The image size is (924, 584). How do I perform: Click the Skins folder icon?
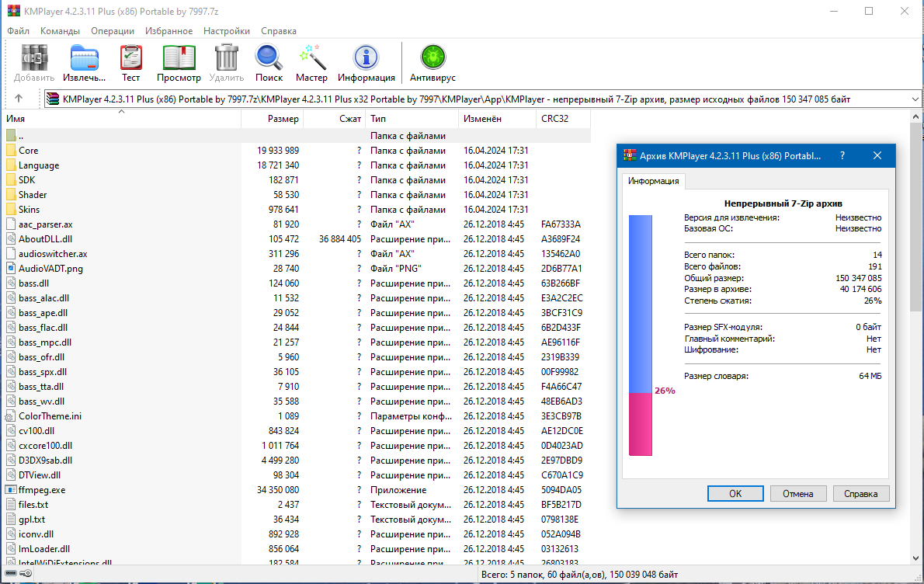11,209
